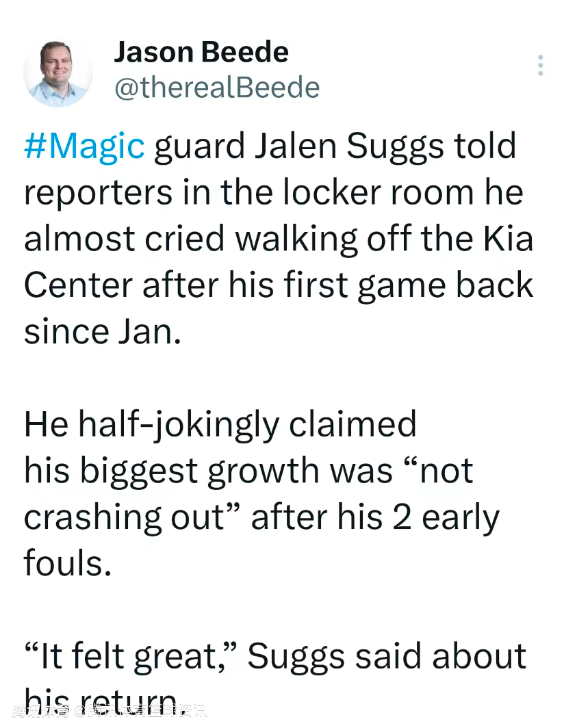Click the "since Jan." line of text
564x728 pixels.
pyautogui.click(x=103, y=330)
